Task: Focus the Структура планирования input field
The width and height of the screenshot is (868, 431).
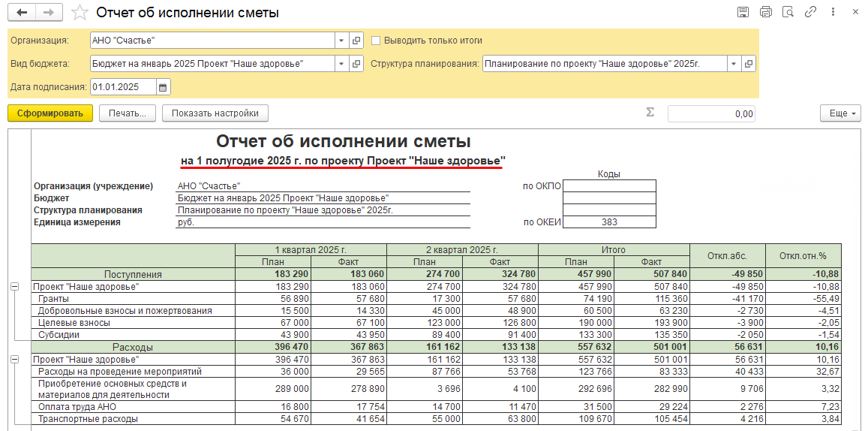Action: (x=605, y=64)
